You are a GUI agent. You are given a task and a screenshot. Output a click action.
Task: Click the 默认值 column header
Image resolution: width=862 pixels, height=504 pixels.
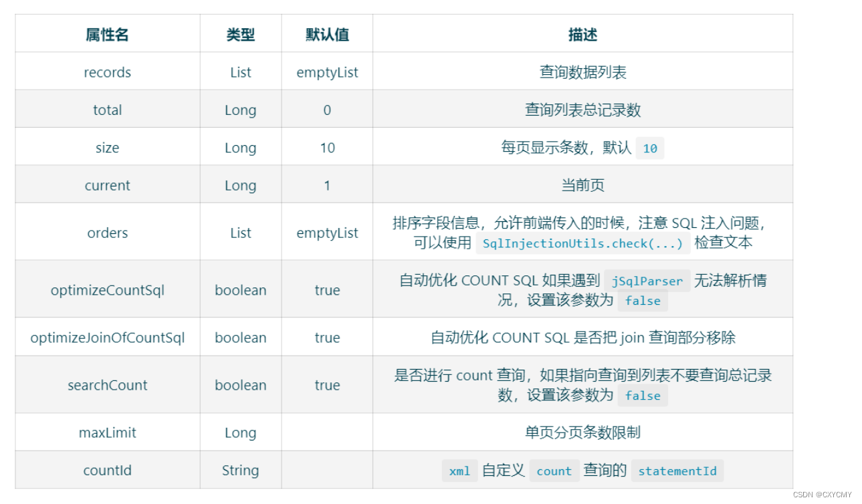point(327,35)
